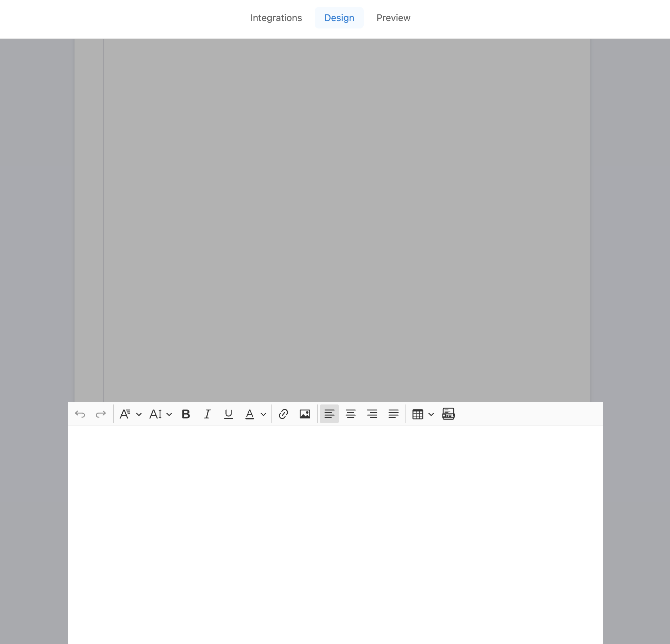Click inside the empty editor text area
670x644 pixels.
(x=335, y=528)
